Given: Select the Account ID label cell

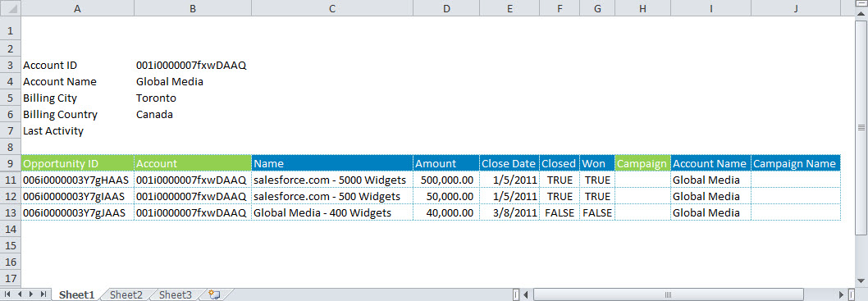Looking at the screenshot, I should 77,66.
